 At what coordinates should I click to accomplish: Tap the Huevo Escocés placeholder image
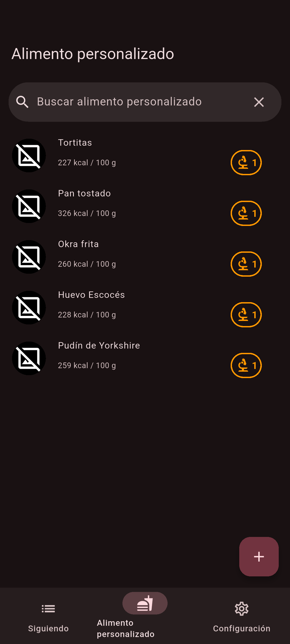coord(29,308)
